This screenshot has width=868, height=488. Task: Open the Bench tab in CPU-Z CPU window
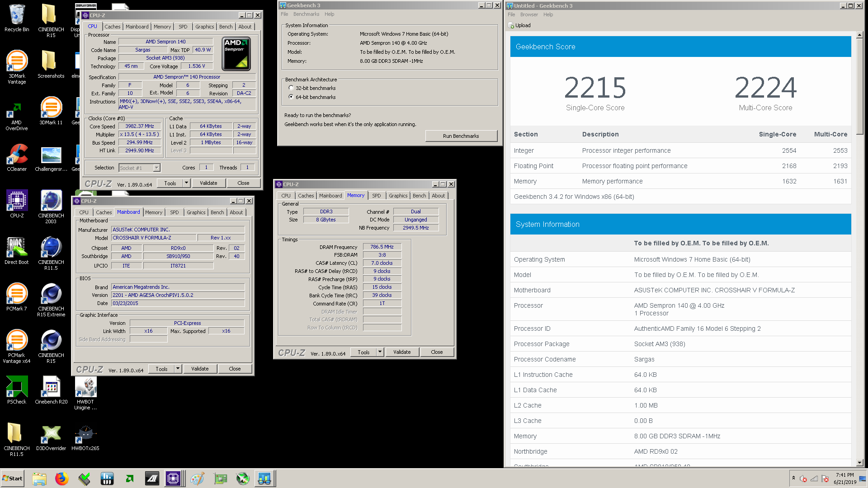226,27
